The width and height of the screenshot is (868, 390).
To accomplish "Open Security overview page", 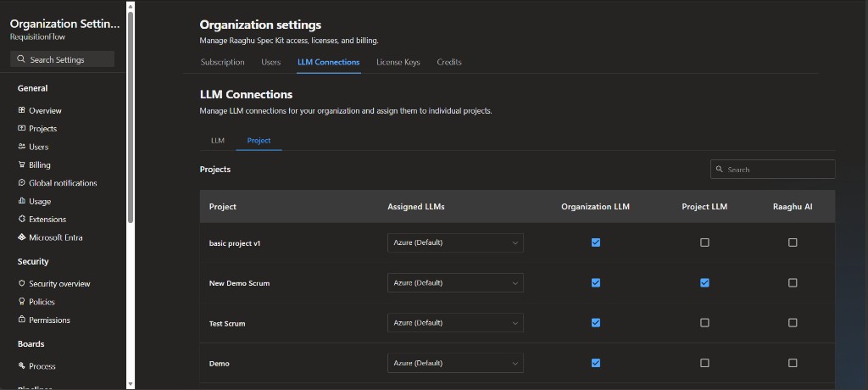I will 59,283.
